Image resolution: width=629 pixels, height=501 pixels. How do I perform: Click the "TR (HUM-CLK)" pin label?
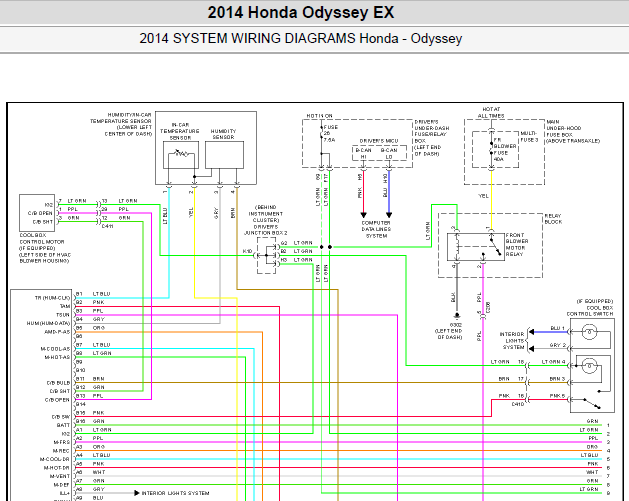[x=52, y=298]
